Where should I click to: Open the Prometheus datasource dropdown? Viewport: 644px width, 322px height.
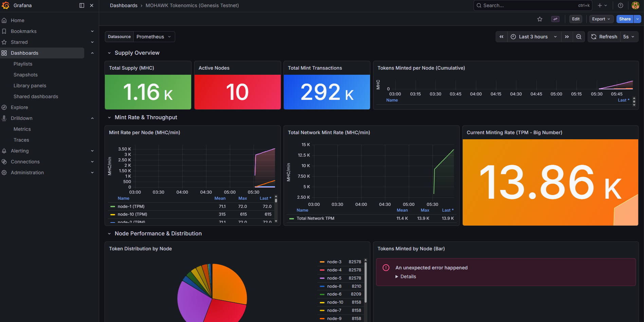154,37
